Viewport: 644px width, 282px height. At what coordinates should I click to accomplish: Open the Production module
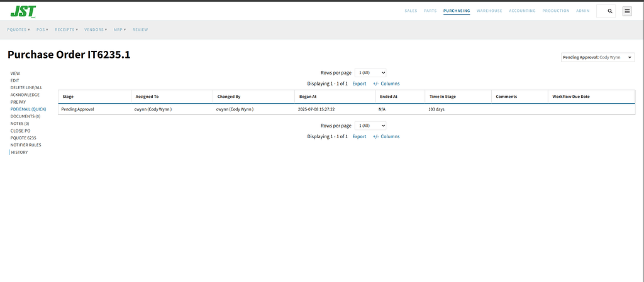556,11
